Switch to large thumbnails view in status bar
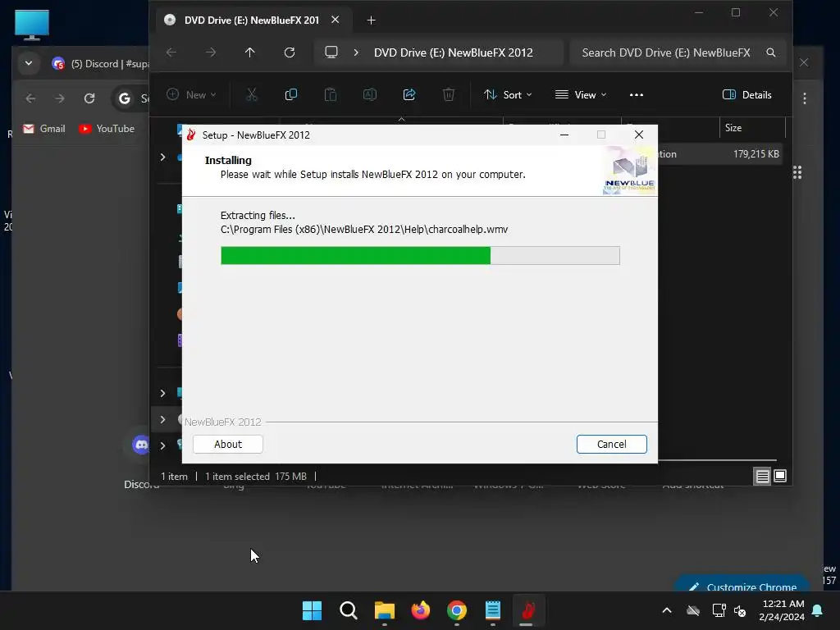The image size is (840, 630). [781, 476]
